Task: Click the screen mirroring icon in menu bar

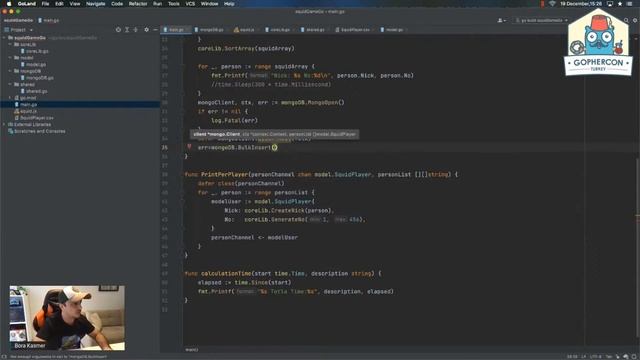Action: pos(610,4)
